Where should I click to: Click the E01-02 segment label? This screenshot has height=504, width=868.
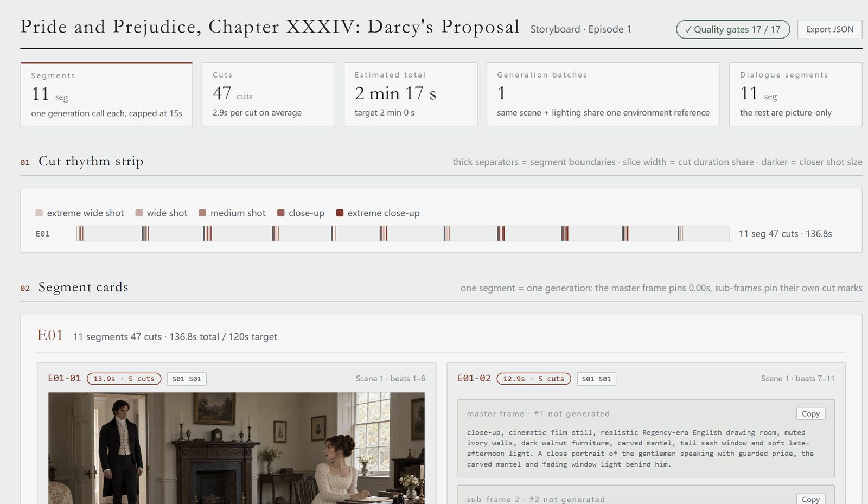point(474,378)
